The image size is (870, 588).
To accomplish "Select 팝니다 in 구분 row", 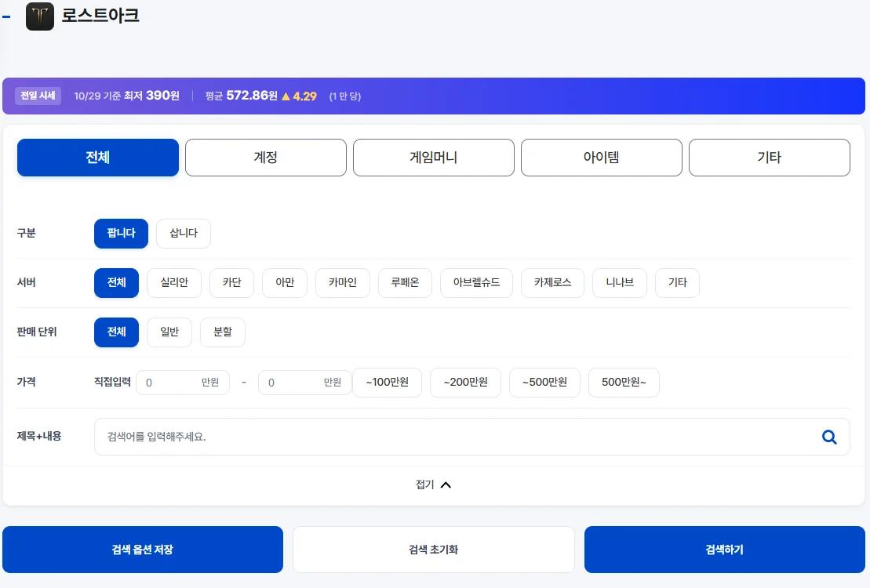I will (121, 234).
